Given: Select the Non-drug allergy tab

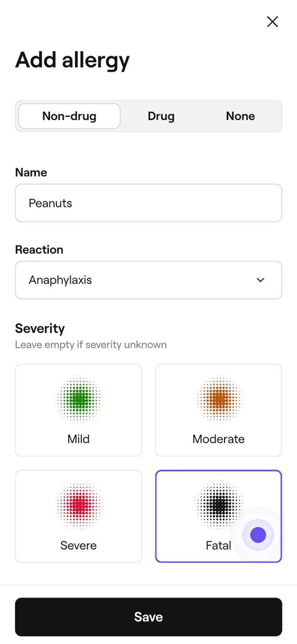Looking at the screenshot, I should click(69, 116).
